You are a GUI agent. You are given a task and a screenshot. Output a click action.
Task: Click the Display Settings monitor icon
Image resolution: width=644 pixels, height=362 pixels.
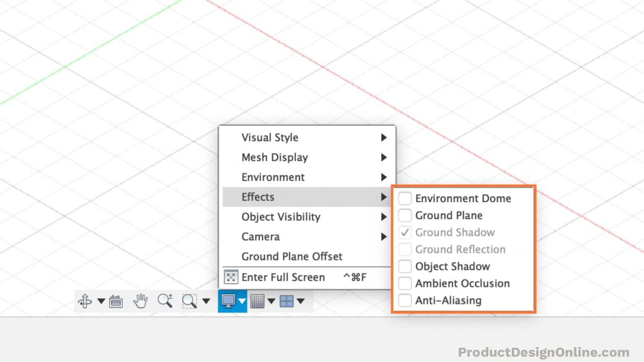click(228, 301)
